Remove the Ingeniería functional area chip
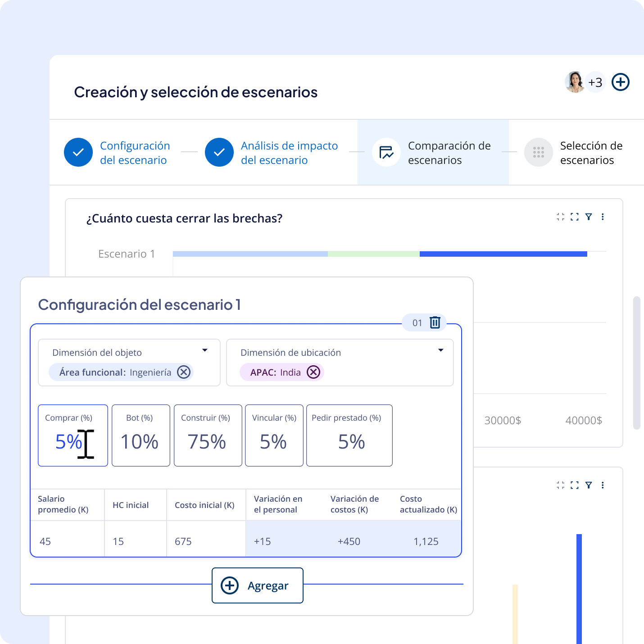Viewport: 644px width, 644px height. click(183, 372)
